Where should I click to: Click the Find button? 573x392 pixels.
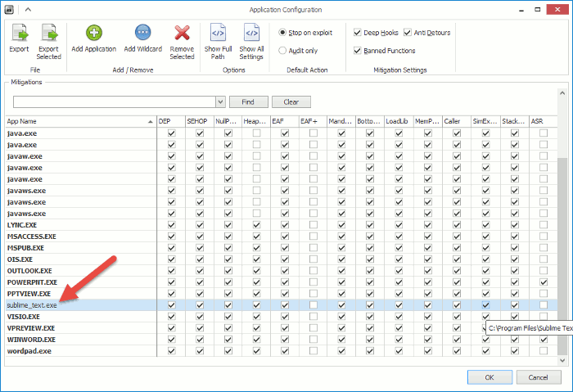pyautogui.click(x=249, y=102)
